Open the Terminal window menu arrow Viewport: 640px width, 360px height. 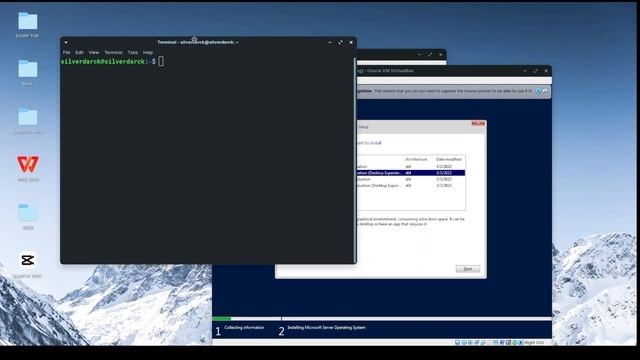(x=66, y=42)
